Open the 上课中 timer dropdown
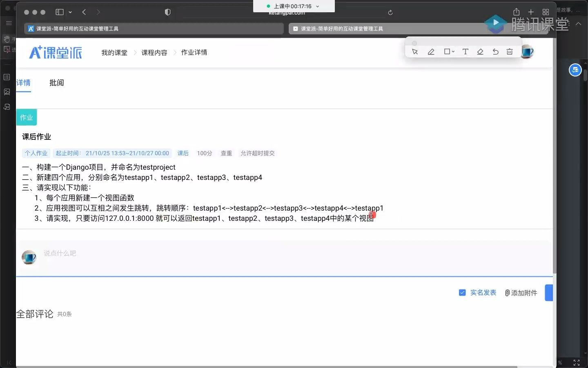 (x=318, y=6)
